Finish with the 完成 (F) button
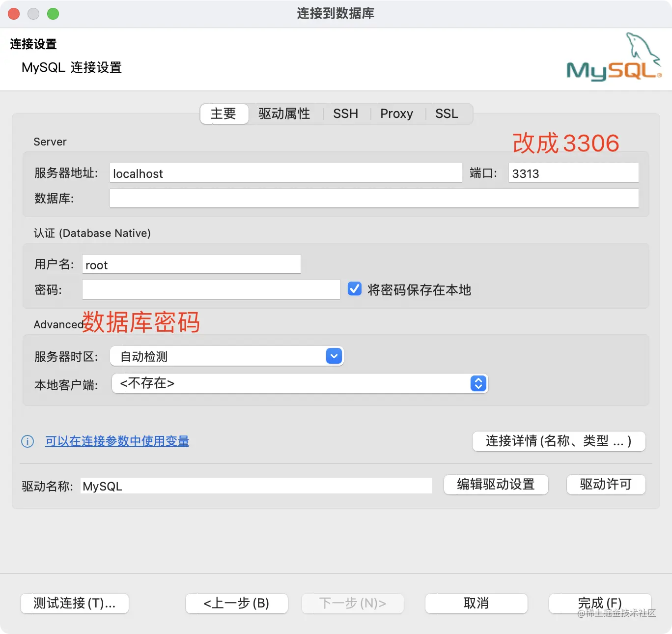The width and height of the screenshot is (672, 634). 600,604
